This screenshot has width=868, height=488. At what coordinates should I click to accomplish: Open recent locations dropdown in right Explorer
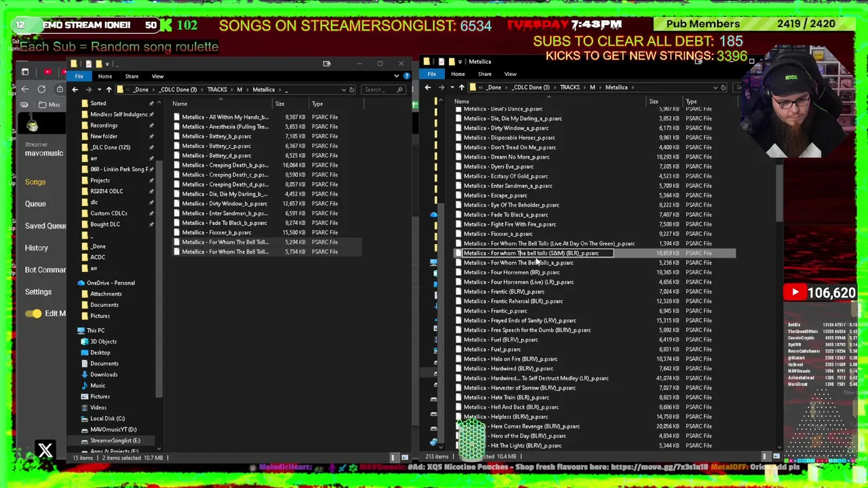click(452, 87)
